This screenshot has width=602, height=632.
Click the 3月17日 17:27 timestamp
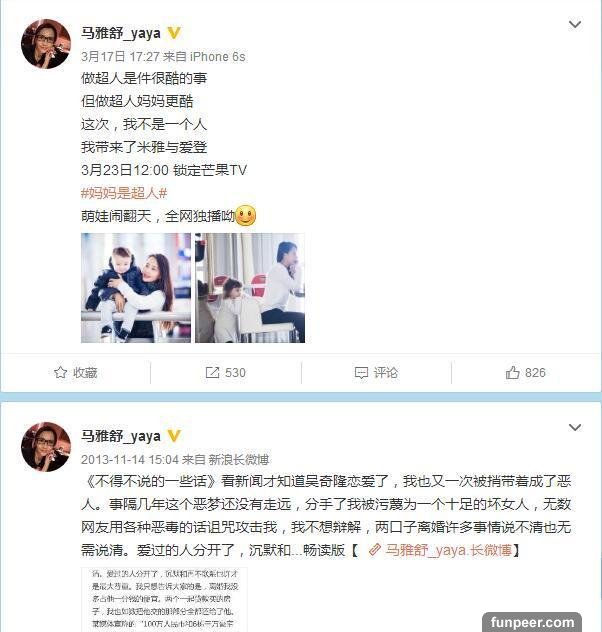tap(115, 56)
